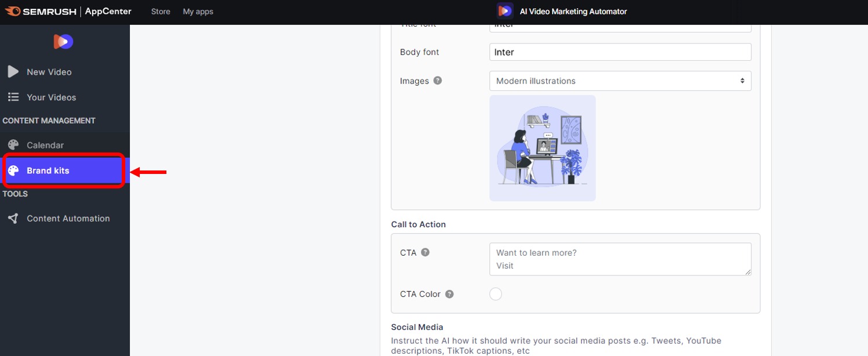Open the CTA Color help icon
Viewport: 868px width, 356px height.
click(448, 294)
